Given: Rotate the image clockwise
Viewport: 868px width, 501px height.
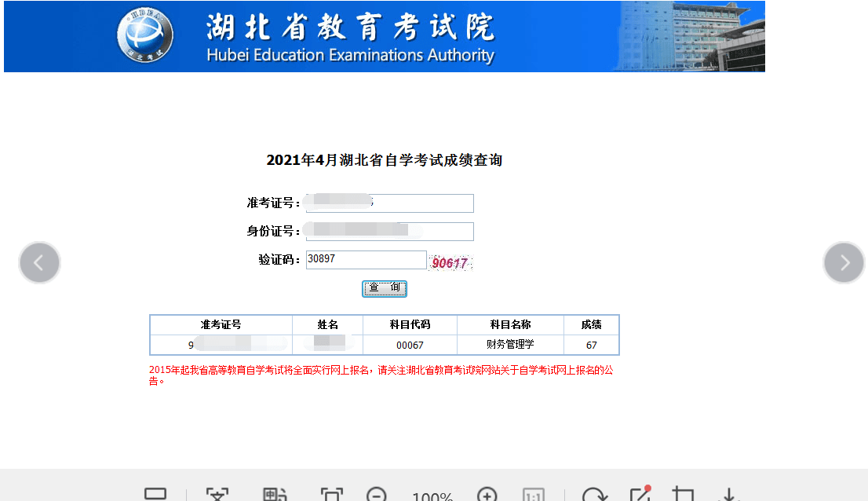Looking at the screenshot, I should pos(595,495).
